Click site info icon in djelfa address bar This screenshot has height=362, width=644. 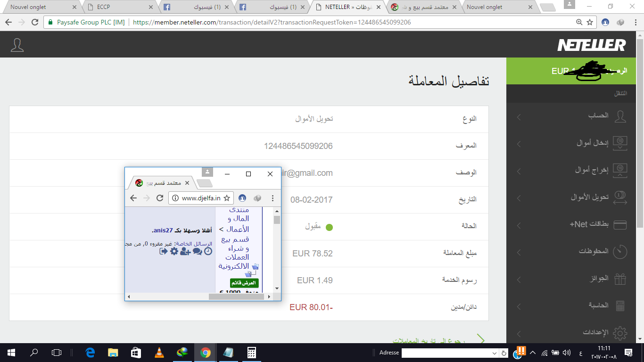coord(175,198)
